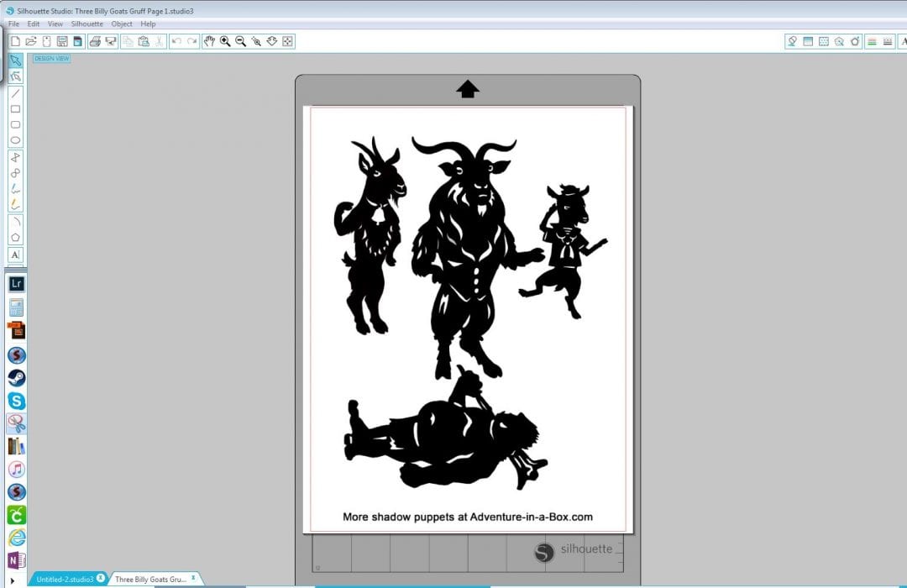907x588 pixels.
Task: Switch to the Untitled-2.studio3 tab
Action: 65,579
